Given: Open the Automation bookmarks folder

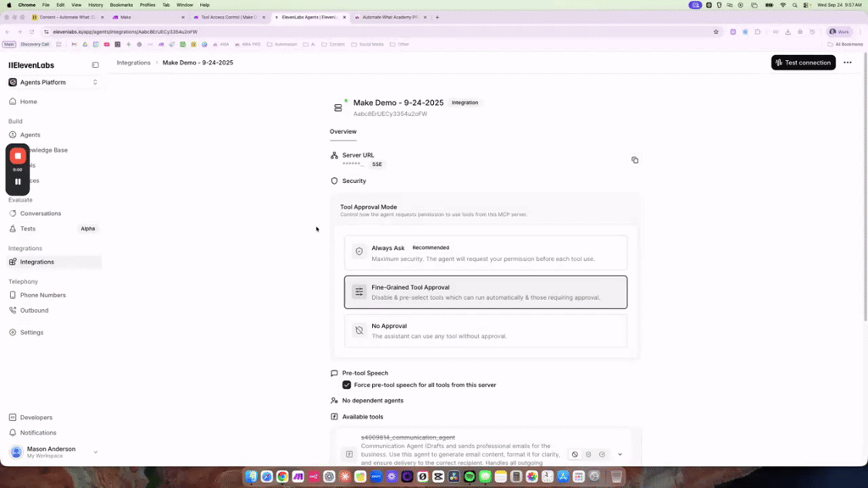Looking at the screenshot, I should [x=281, y=44].
